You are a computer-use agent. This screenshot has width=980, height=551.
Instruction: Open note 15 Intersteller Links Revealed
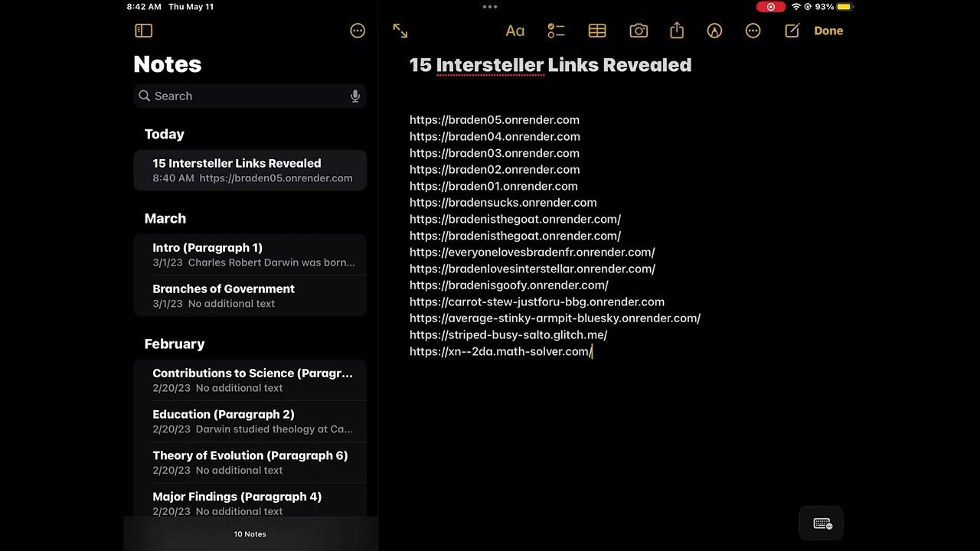[x=250, y=170]
